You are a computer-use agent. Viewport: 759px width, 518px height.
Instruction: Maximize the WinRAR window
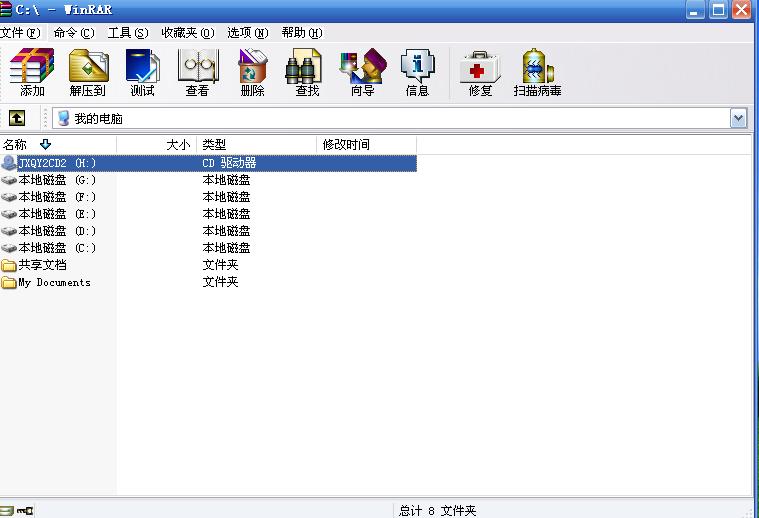[719, 10]
